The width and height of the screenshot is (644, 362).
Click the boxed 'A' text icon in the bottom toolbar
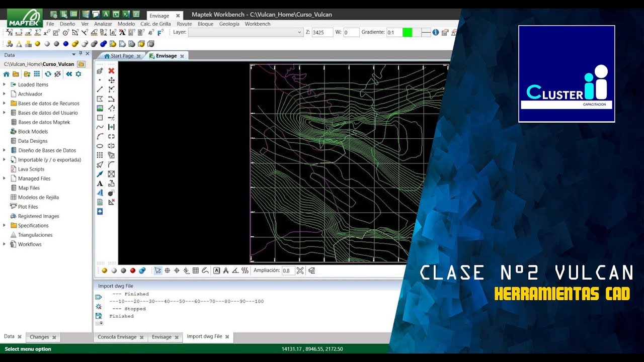click(x=216, y=270)
